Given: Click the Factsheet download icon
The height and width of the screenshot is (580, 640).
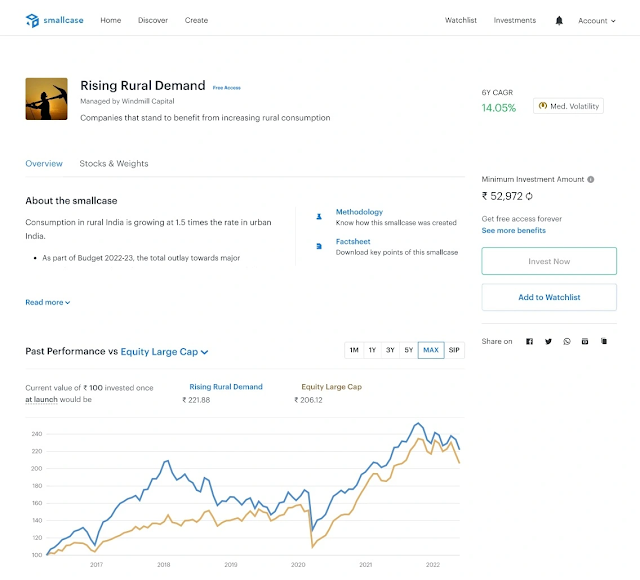Looking at the screenshot, I should (319, 246).
